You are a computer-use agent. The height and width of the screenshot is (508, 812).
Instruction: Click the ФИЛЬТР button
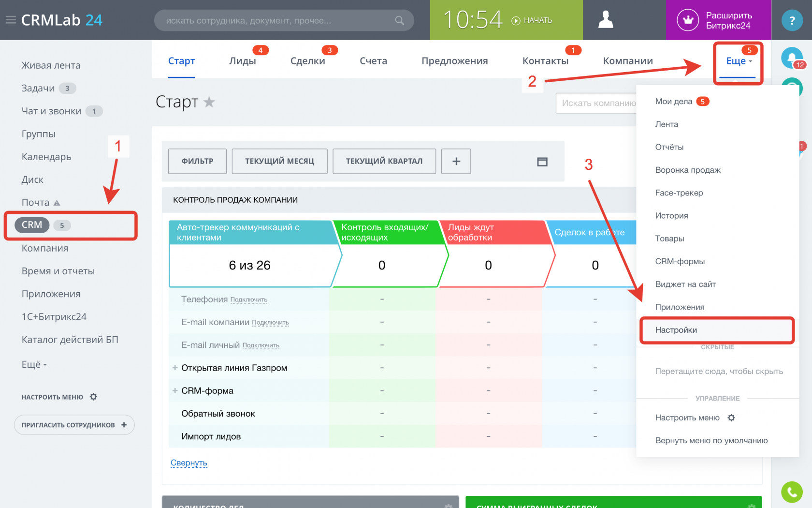[197, 161]
